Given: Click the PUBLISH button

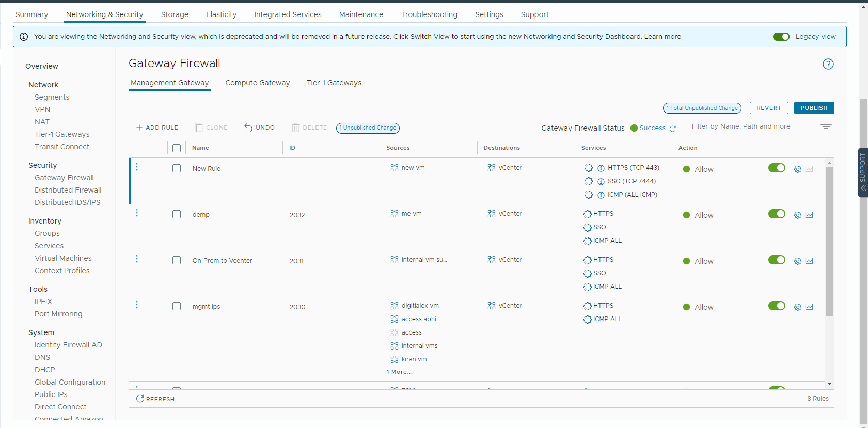Looking at the screenshot, I should (x=814, y=108).
